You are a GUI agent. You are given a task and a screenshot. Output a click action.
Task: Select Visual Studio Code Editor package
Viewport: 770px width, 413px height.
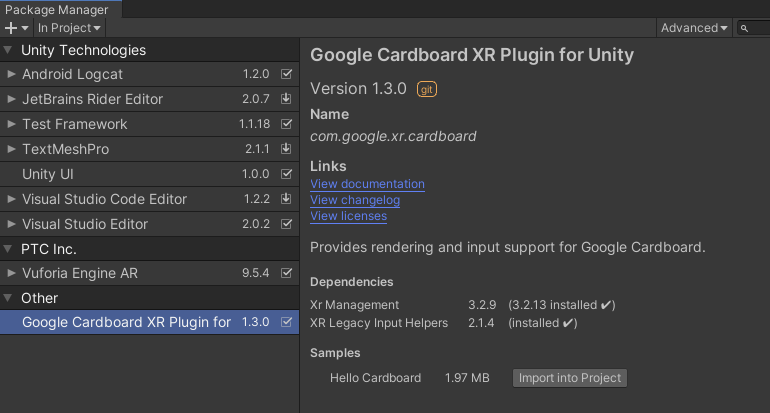[x=149, y=199]
